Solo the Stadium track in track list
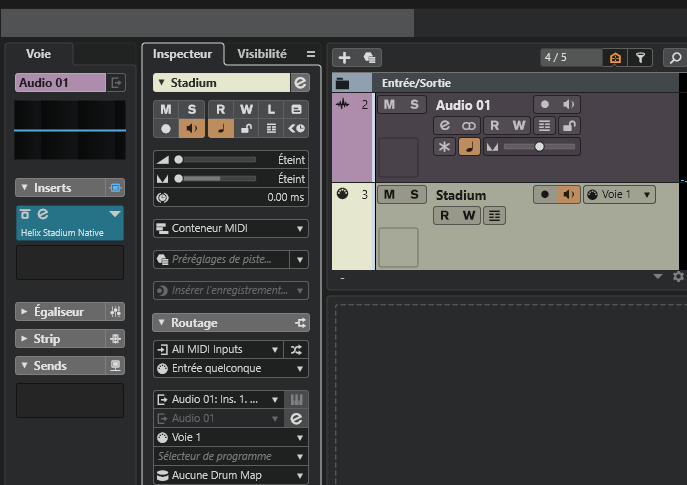 pyautogui.click(x=414, y=195)
